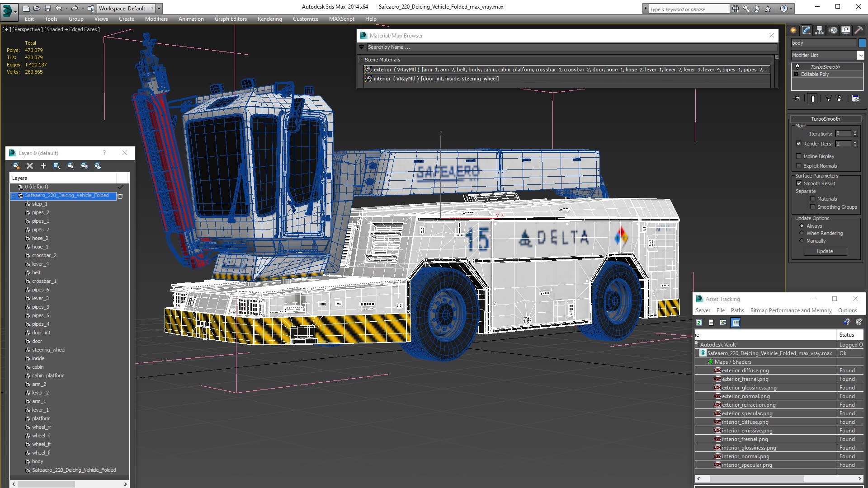Toggle Show End Result icon
The width and height of the screenshot is (868, 488).
pyautogui.click(x=813, y=98)
